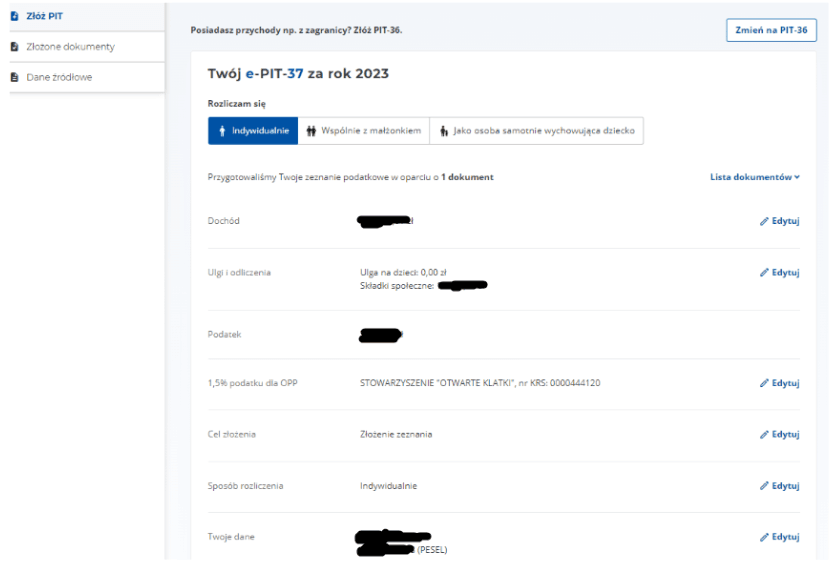Select Indywidualnie settlement option
The image size is (837, 588).
253,131
